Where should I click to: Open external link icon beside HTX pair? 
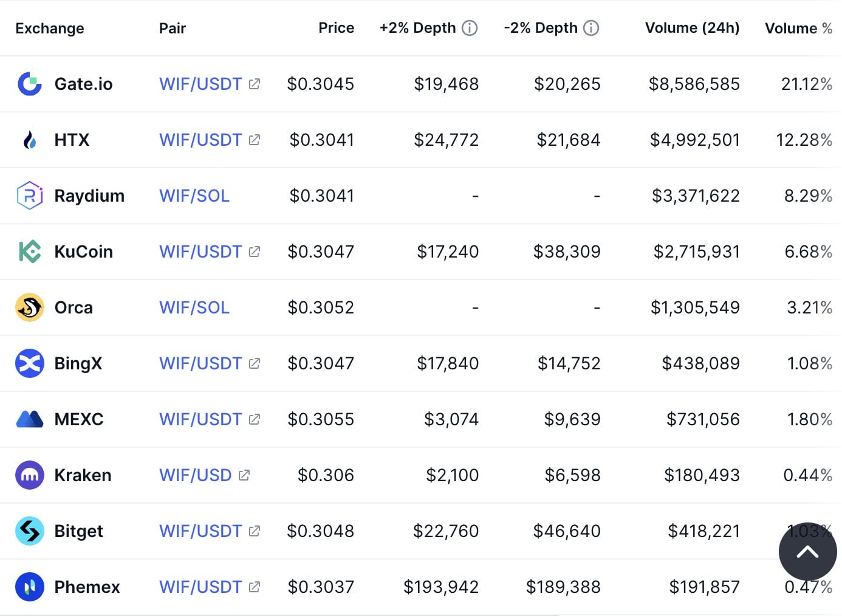tap(255, 140)
